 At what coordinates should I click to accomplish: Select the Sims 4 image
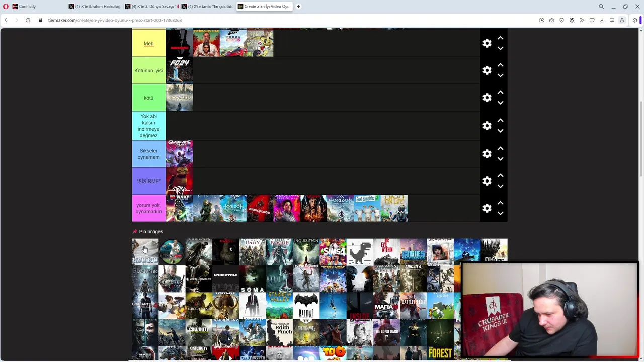tap(333, 252)
